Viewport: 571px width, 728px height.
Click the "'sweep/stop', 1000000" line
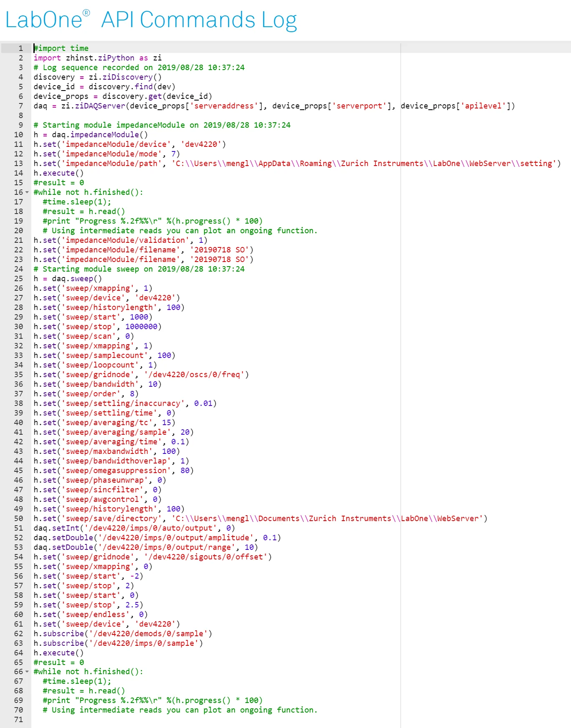click(98, 327)
